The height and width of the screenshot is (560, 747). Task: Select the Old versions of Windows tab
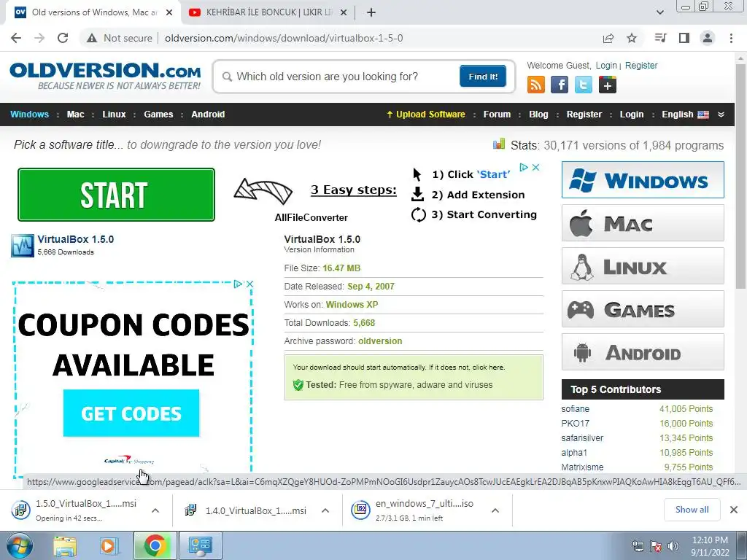[93, 12]
